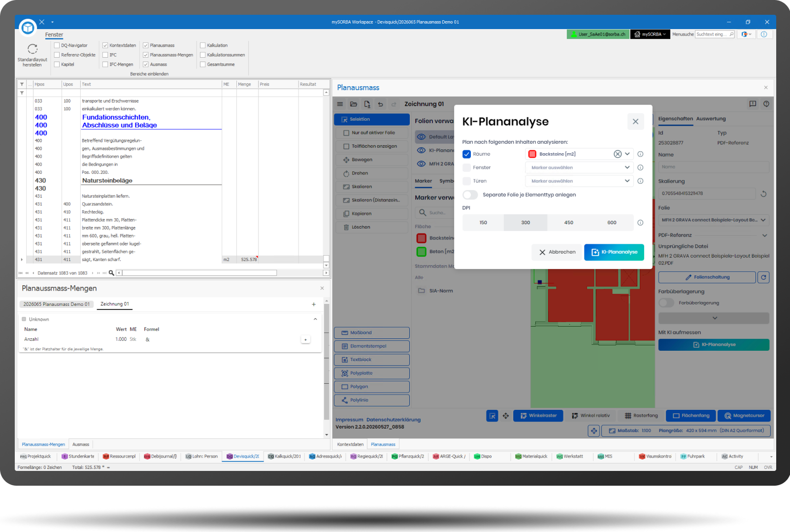Select the Zeichnung 01 tab in Planausmass-Mengen

[115, 304]
